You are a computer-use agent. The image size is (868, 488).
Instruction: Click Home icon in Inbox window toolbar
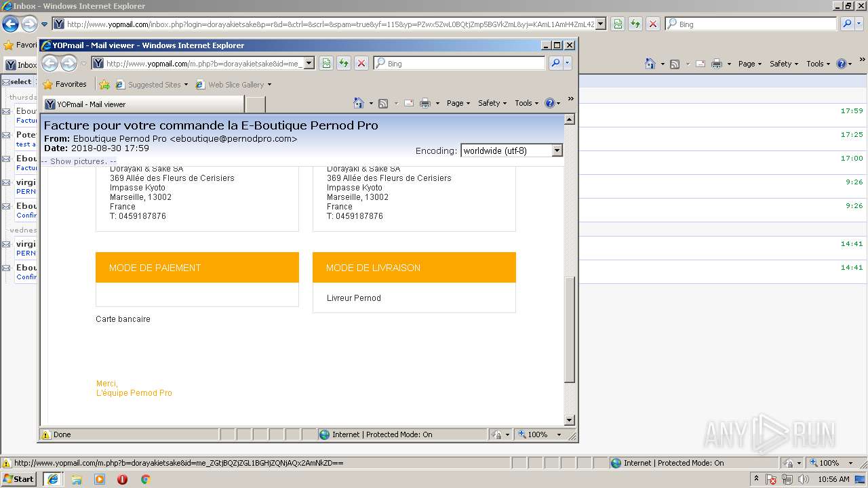650,64
